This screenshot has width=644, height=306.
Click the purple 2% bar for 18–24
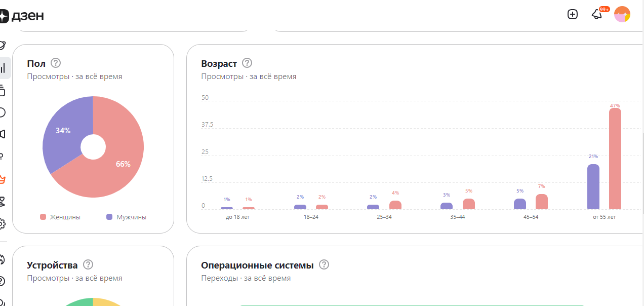(300, 207)
